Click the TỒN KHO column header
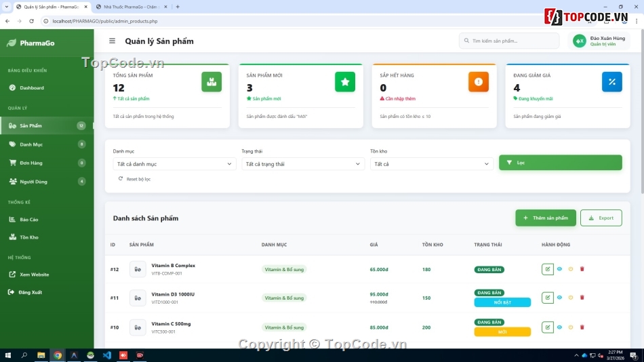This screenshot has width=644, height=362. [432, 245]
